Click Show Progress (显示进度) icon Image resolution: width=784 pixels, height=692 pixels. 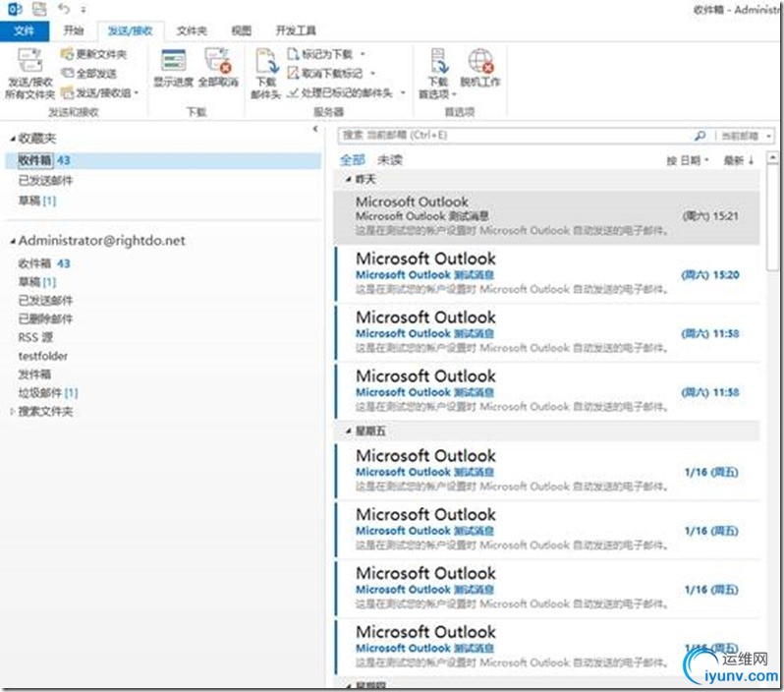pyautogui.click(x=173, y=69)
